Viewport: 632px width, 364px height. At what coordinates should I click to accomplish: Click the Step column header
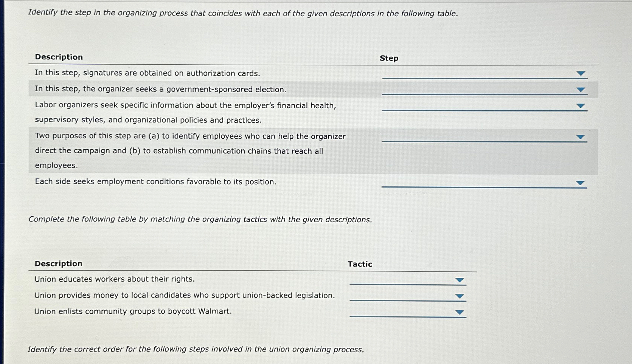pyautogui.click(x=389, y=59)
